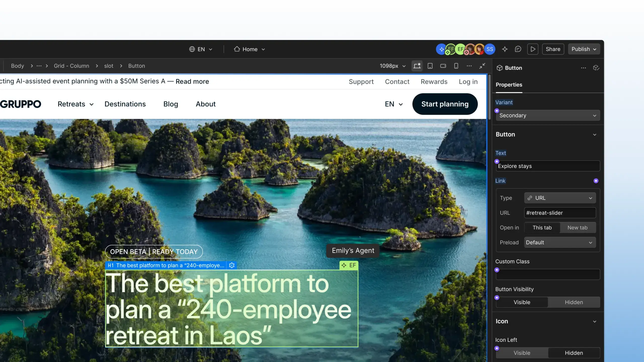
Task: Set Open in to This tab
Action: tap(542, 228)
